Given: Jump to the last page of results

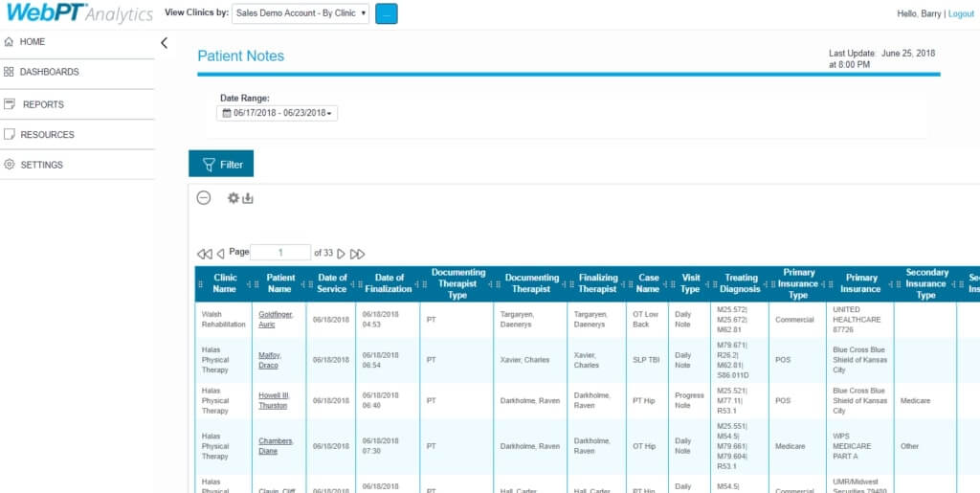Looking at the screenshot, I should 358,254.
